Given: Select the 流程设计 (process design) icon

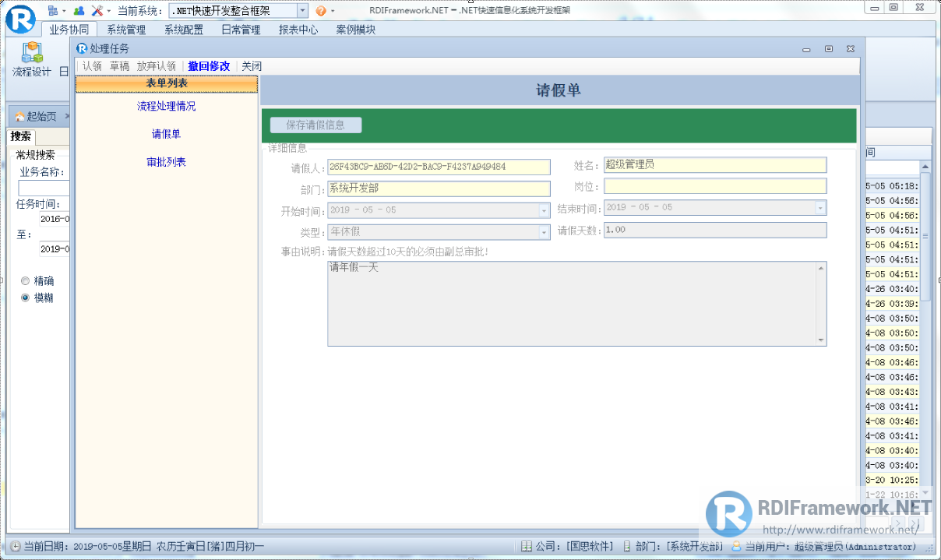Looking at the screenshot, I should click(x=32, y=55).
